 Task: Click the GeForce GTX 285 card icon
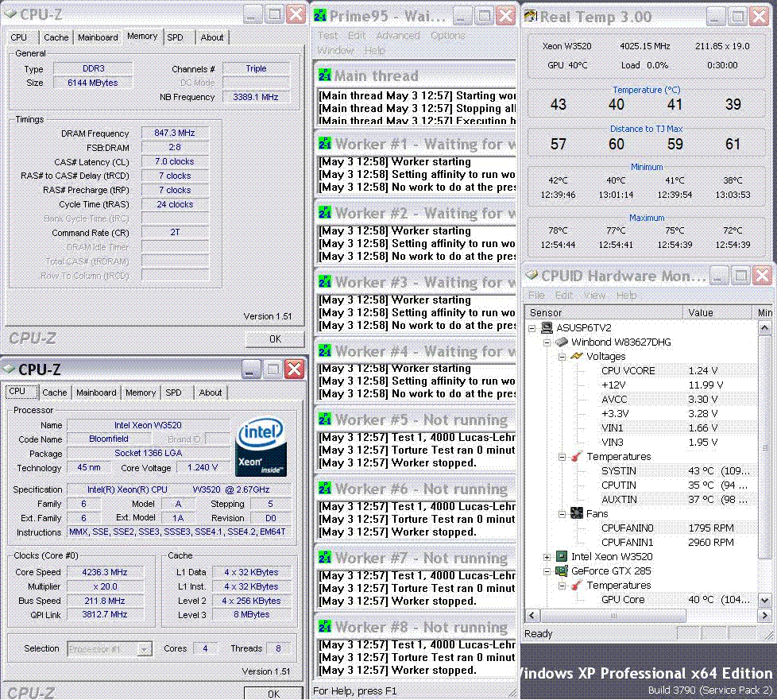(562, 570)
